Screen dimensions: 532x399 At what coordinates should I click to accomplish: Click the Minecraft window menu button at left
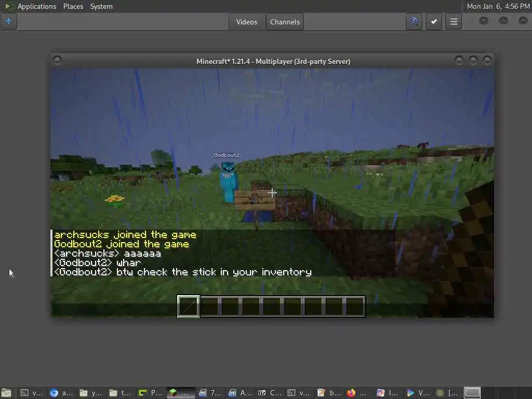pyautogui.click(x=57, y=60)
